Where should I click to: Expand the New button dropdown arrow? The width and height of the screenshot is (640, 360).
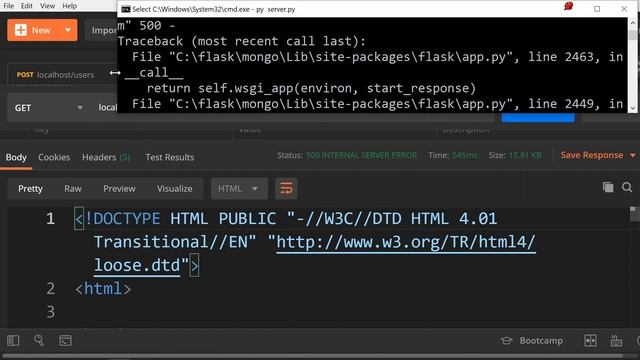click(x=68, y=30)
